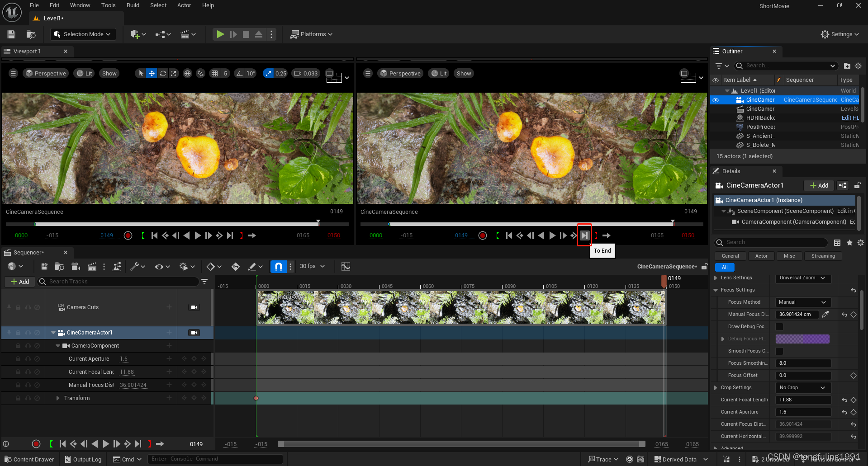Click Sequencer camera icon to create camera
Viewport: 868px width, 466px height.
pos(76,267)
